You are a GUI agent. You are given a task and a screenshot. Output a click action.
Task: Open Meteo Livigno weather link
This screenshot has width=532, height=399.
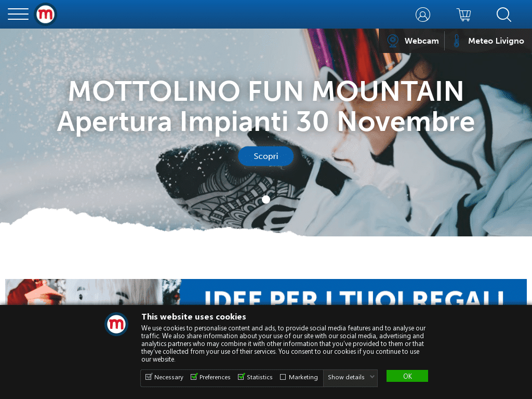click(496, 41)
